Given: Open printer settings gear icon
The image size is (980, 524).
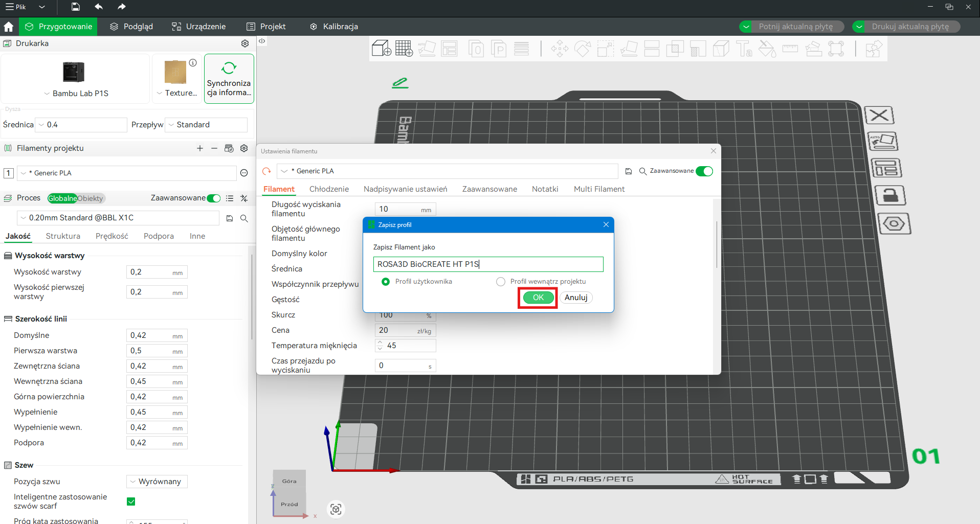Looking at the screenshot, I should click(x=245, y=43).
